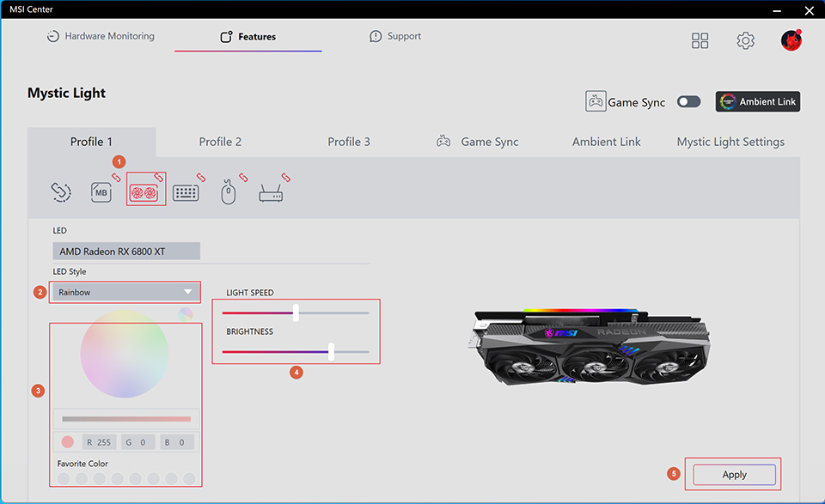Click the first Favorite Color slot
Screen dimensions: 825x504
(64, 478)
